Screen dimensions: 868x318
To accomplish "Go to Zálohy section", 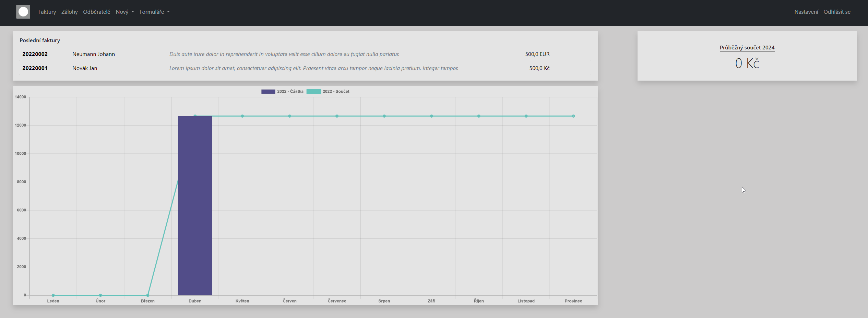I will coord(70,12).
